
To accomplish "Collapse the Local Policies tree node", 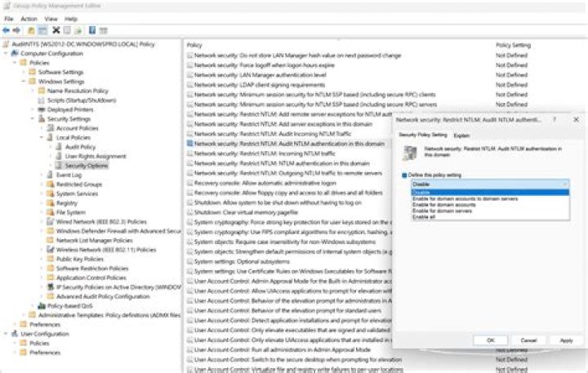I will pyautogui.click(x=42, y=138).
